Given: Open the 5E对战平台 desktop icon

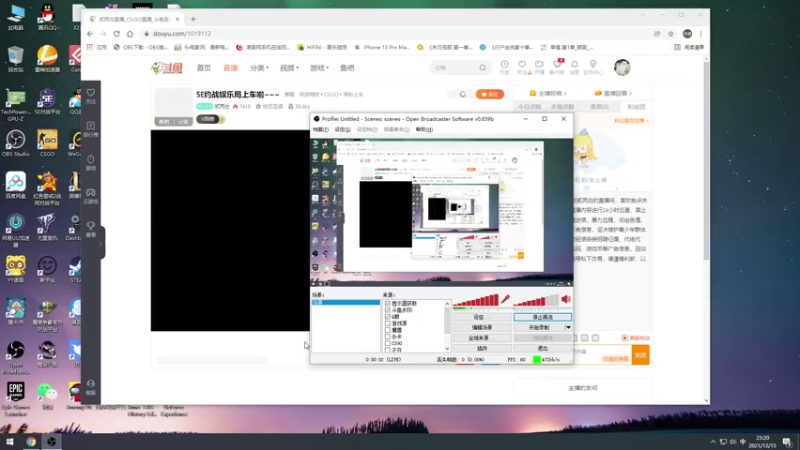Looking at the screenshot, I should [x=47, y=101].
